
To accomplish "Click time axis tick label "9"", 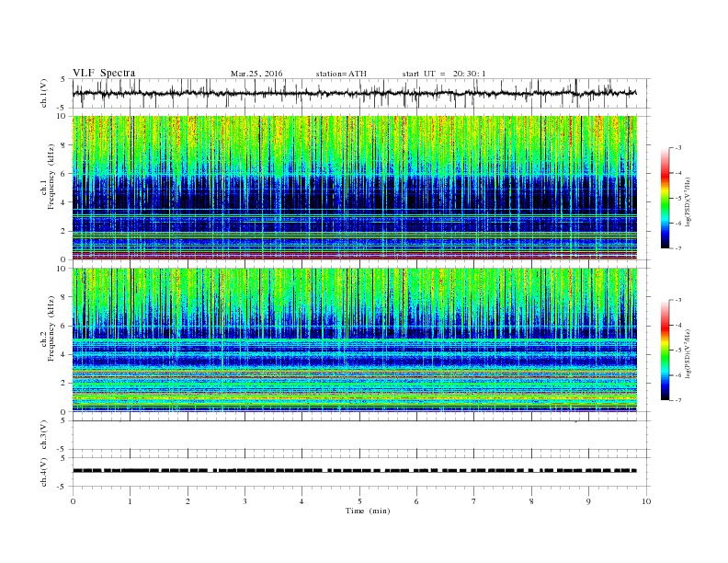I will 588,501.
